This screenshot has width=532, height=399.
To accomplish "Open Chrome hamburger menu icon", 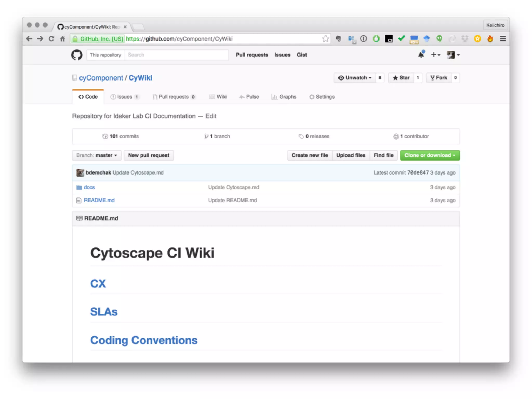I will tap(503, 39).
